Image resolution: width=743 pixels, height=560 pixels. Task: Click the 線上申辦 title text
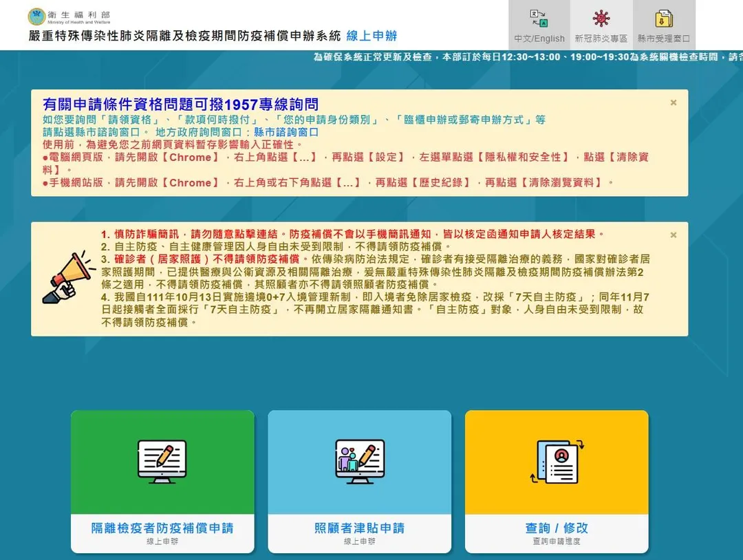(372, 36)
